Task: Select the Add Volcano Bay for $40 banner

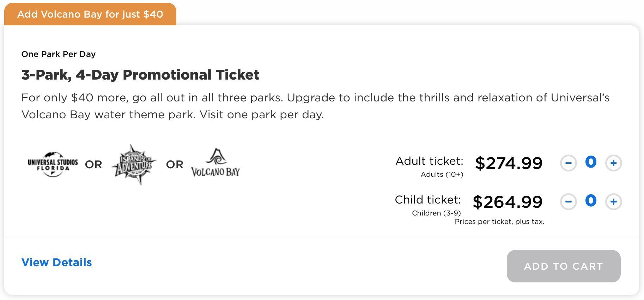Action: (90, 14)
